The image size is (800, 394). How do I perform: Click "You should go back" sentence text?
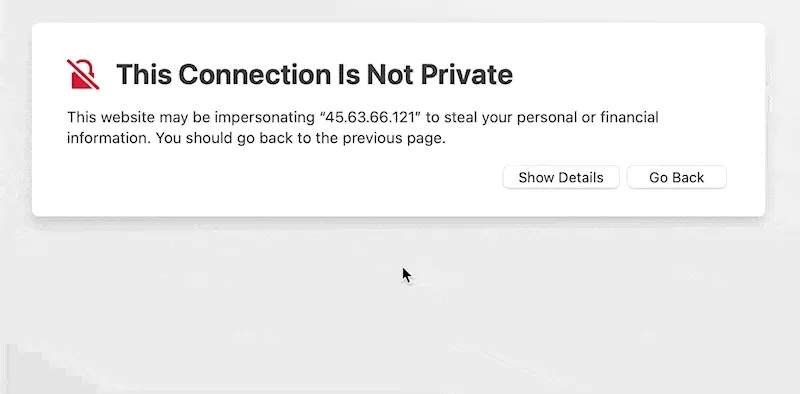point(224,139)
